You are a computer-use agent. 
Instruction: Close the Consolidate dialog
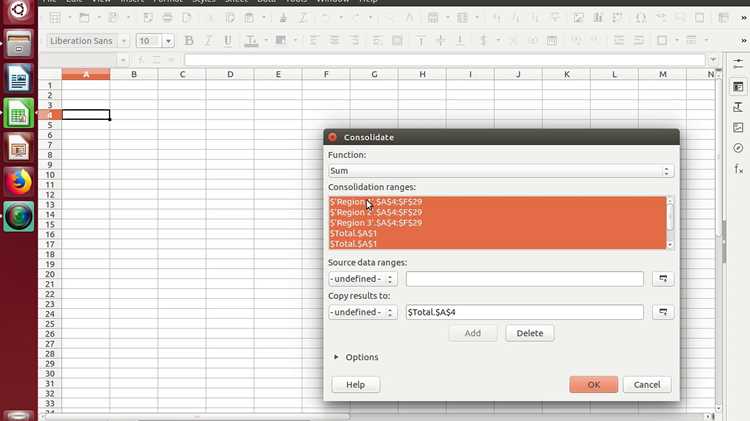coord(332,137)
